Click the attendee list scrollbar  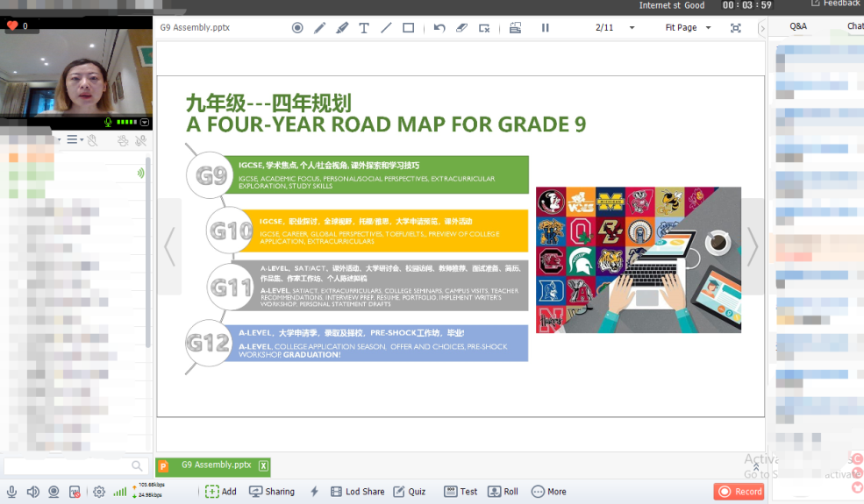(147, 252)
